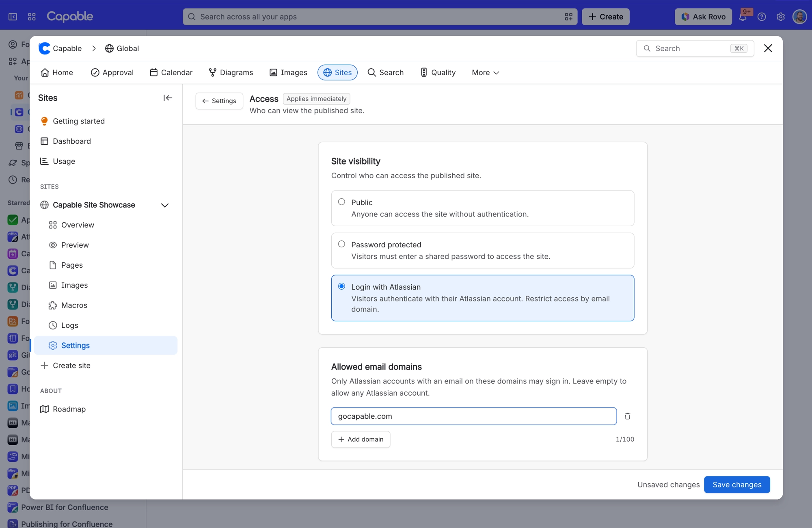Open the Dashboard sidebar item

(65, 141)
